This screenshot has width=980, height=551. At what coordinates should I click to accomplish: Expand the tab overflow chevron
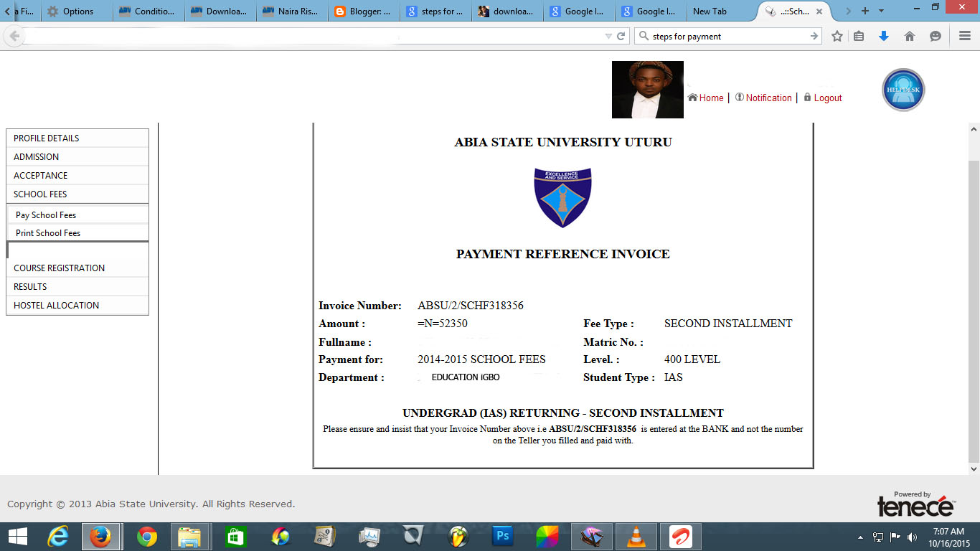click(x=848, y=11)
